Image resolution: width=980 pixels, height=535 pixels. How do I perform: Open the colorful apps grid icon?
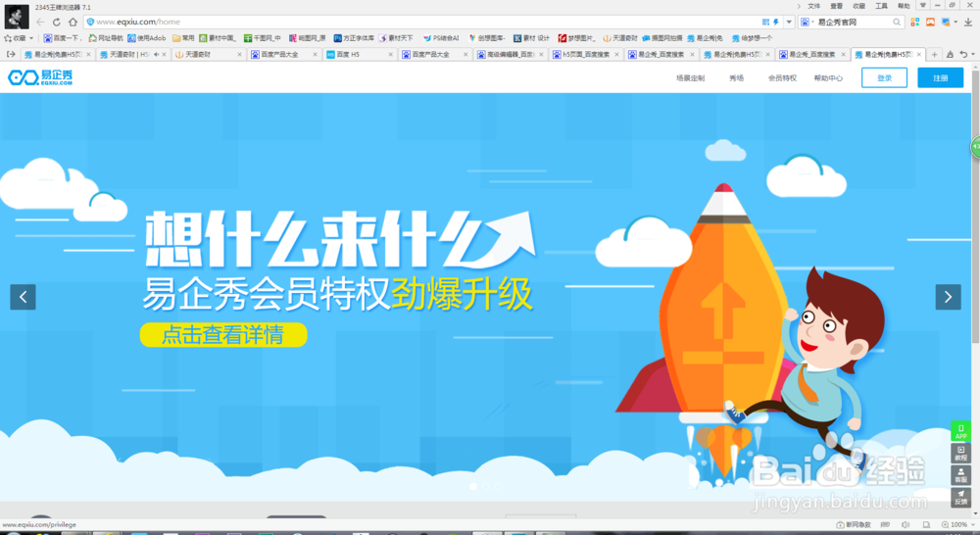coord(915,22)
